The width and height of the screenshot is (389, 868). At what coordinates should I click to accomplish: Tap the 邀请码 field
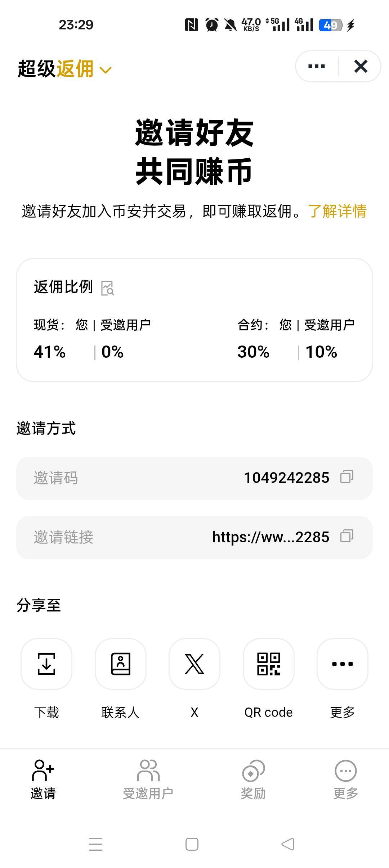click(194, 478)
